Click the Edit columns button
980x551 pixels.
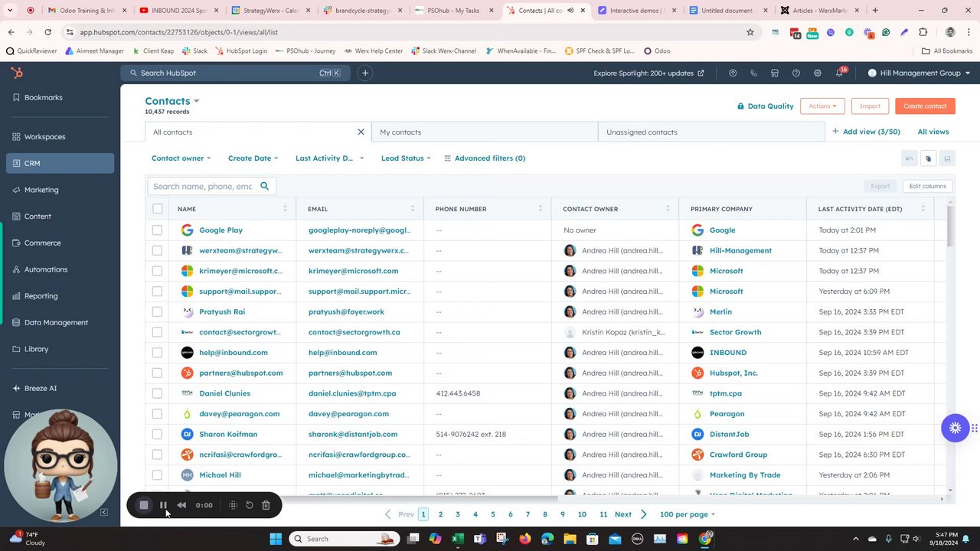[x=927, y=186]
